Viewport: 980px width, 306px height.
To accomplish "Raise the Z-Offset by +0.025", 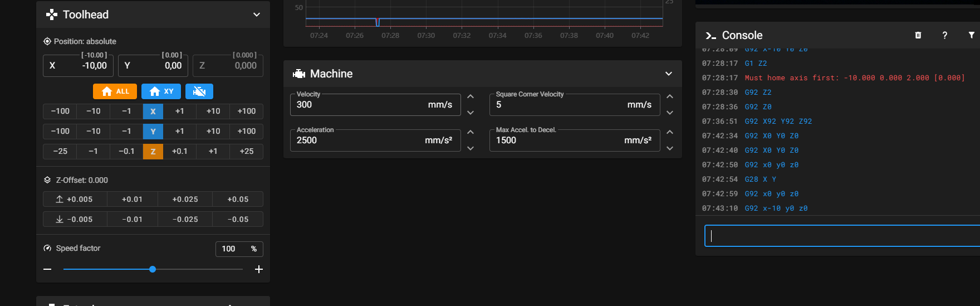I will pos(185,200).
